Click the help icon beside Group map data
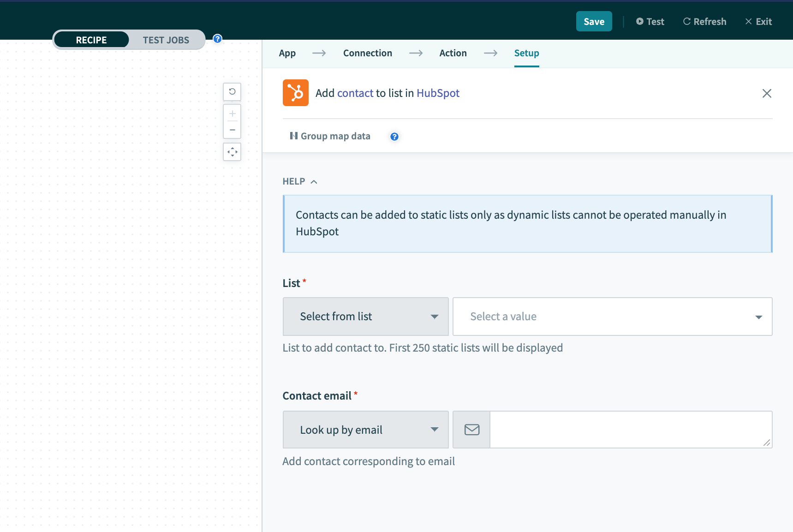The width and height of the screenshot is (793, 532). coord(394,136)
